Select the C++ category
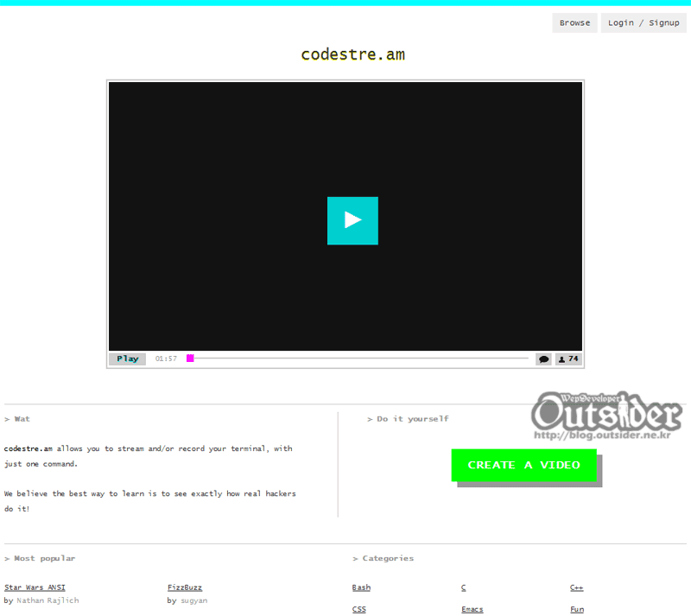Screen dimensions: 691x616 click(x=576, y=587)
